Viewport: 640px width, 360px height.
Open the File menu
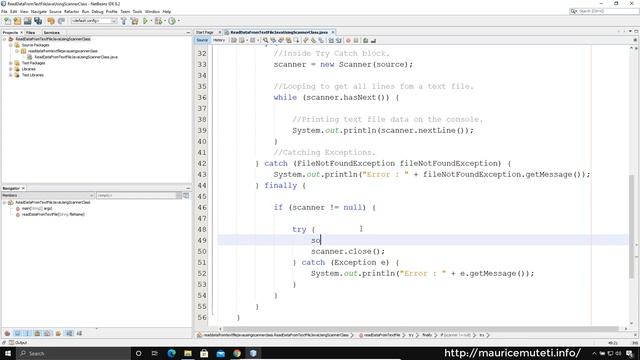(4, 12)
